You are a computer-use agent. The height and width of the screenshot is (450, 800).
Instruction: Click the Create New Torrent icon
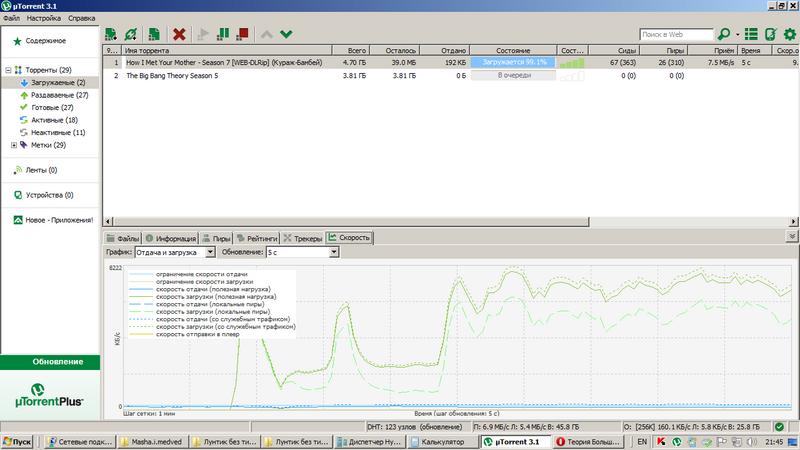[x=154, y=34]
